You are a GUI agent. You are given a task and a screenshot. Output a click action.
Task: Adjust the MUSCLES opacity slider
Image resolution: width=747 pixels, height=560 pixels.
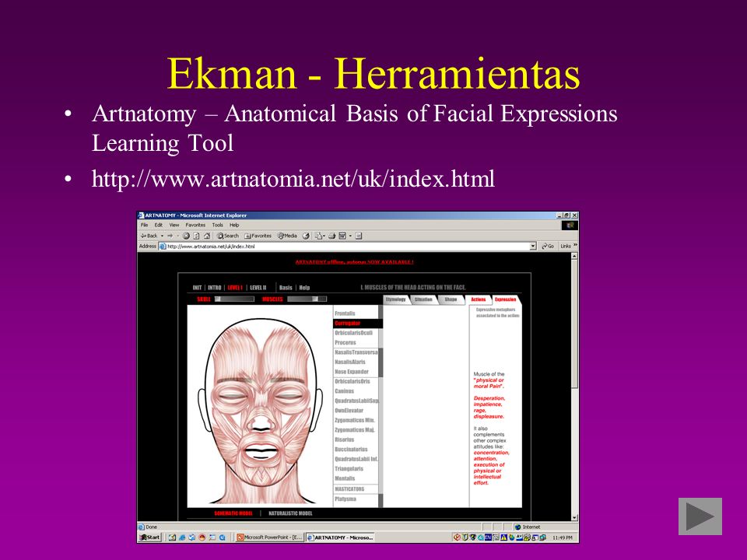pos(307,299)
